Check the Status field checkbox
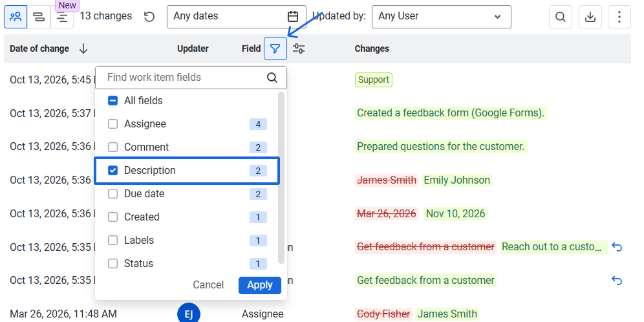The width and height of the screenshot is (644, 322). 113,264
